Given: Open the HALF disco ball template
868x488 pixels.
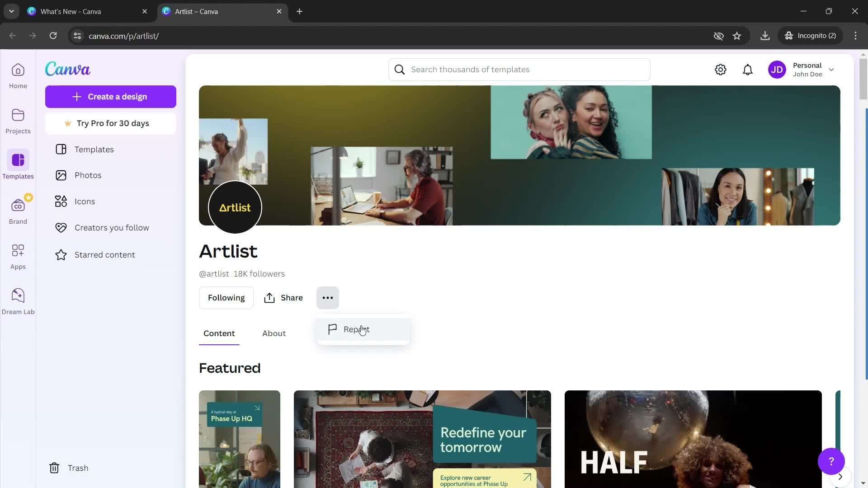Looking at the screenshot, I should point(693,439).
